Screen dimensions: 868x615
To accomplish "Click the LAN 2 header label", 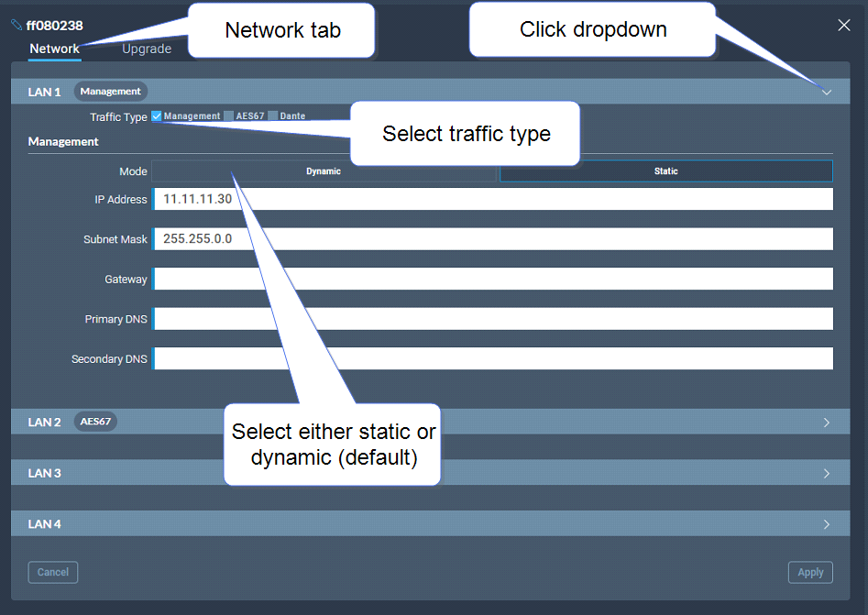I will 44,423.
